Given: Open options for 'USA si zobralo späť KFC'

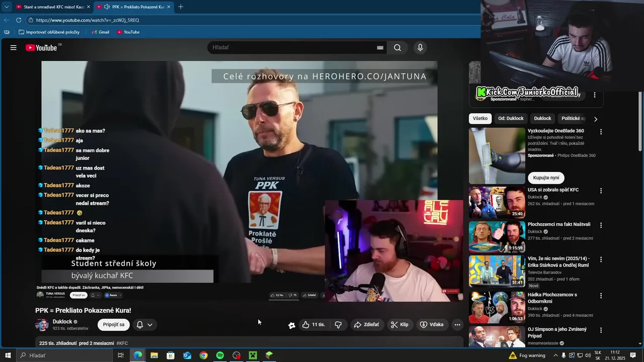Looking at the screenshot, I should (x=601, y=191).
